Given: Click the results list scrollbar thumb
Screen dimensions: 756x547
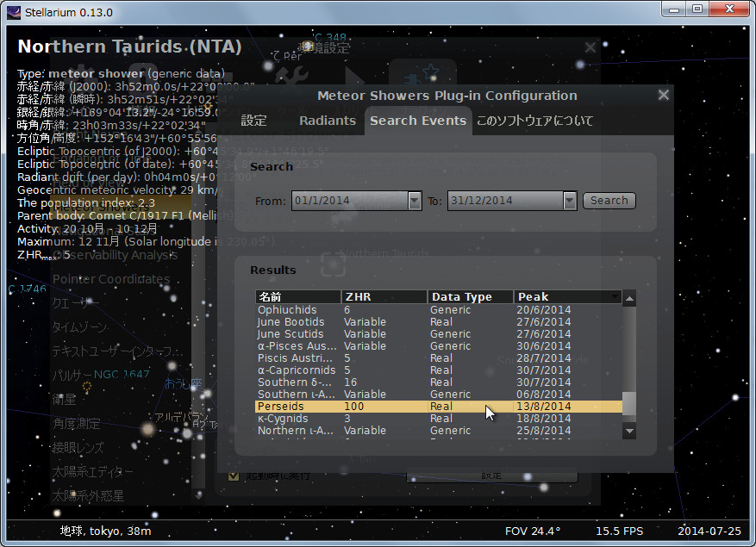Looking at the screenshot, I should [x=628, y=403].
